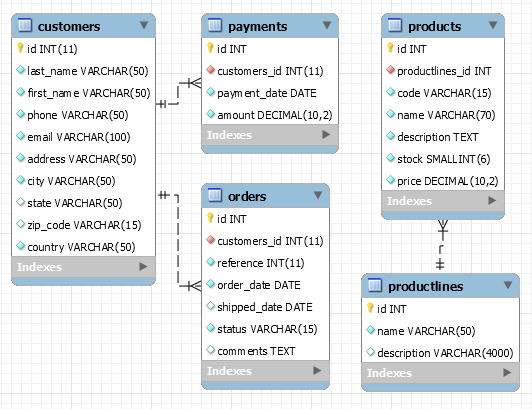Collapse the payments table using header triangle
Screen dimensions: 532x409
(x=327, y=25)
